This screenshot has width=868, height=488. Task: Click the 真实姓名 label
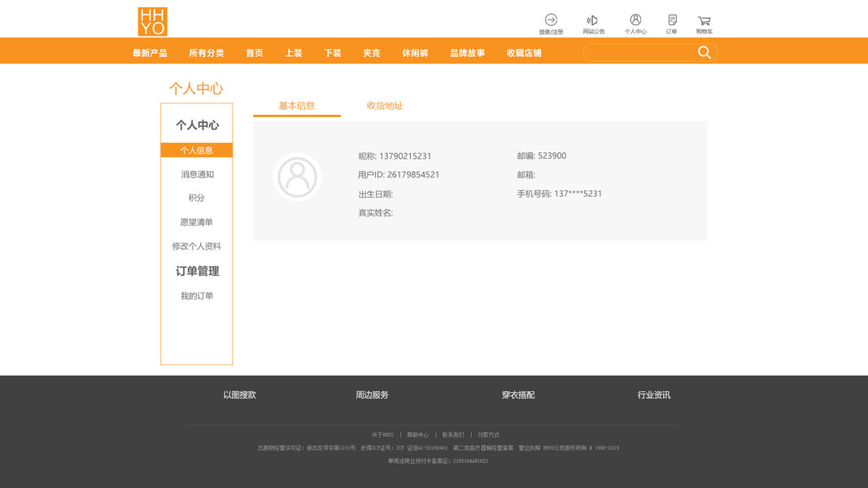(375, 213)
